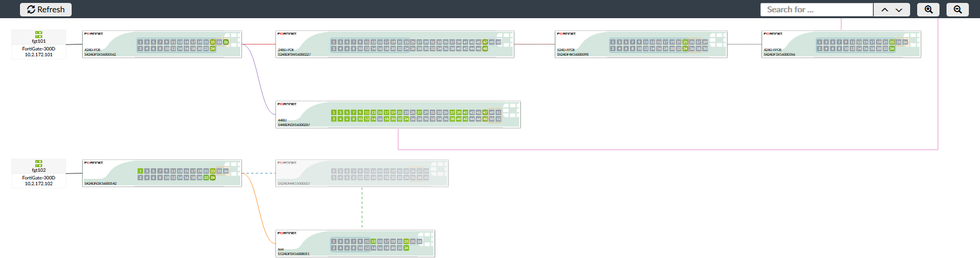The image size is (980, 258).
Task: Click the IP address 10.2.172.101 label
Action: click(39, 55)
